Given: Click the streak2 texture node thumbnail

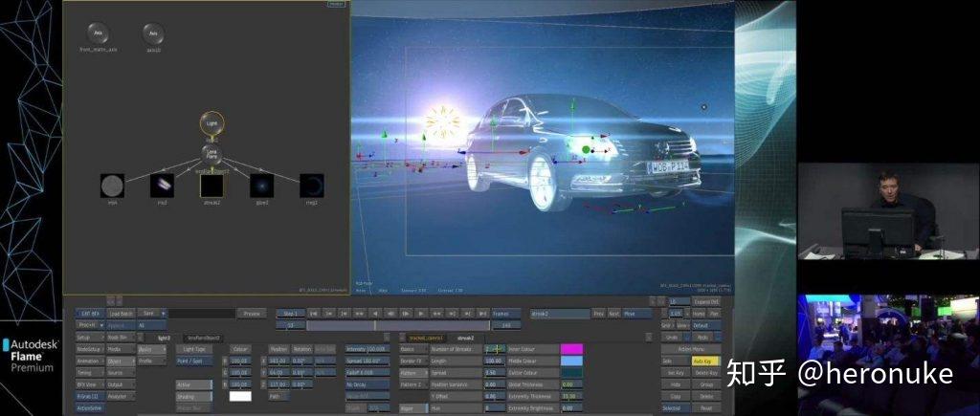Looking at the screenshot, I should (x=212, y=186).
